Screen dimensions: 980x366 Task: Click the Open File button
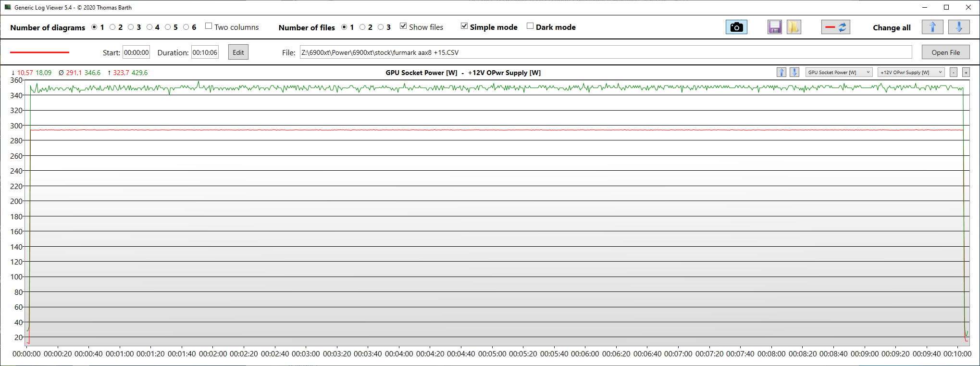click(945, 52)
